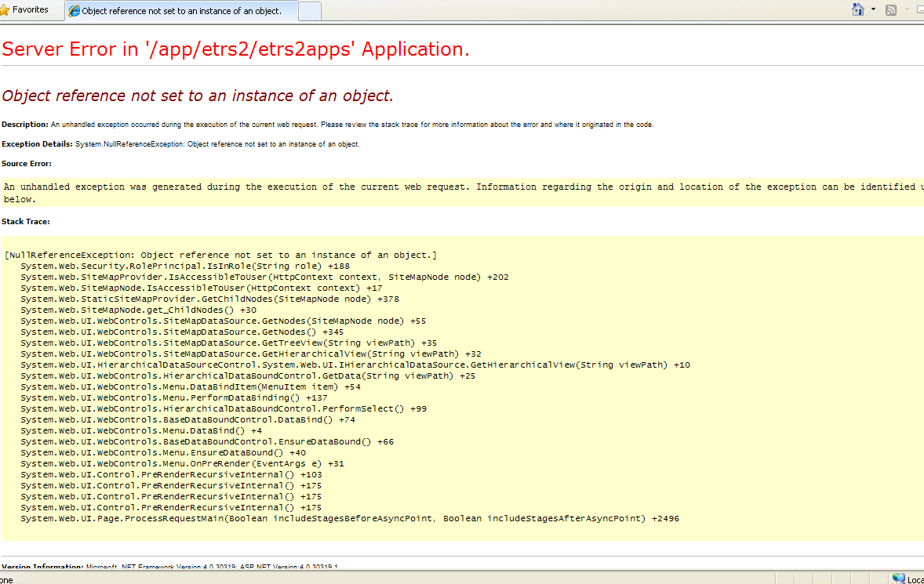
Task: Click the RSS feeds icon
Action: click(x=891, y=10)
